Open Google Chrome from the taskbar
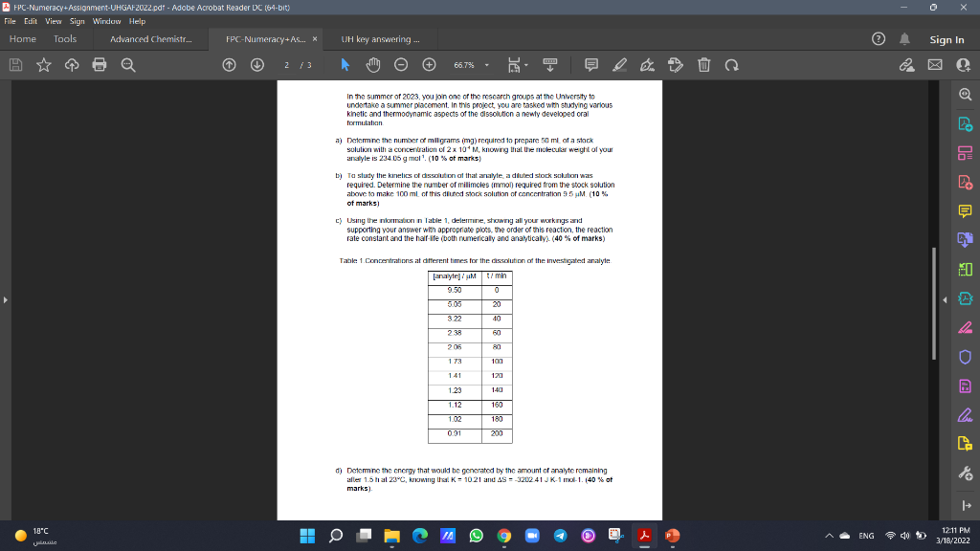Screen dimensions: 980x551 pos(504,536)
